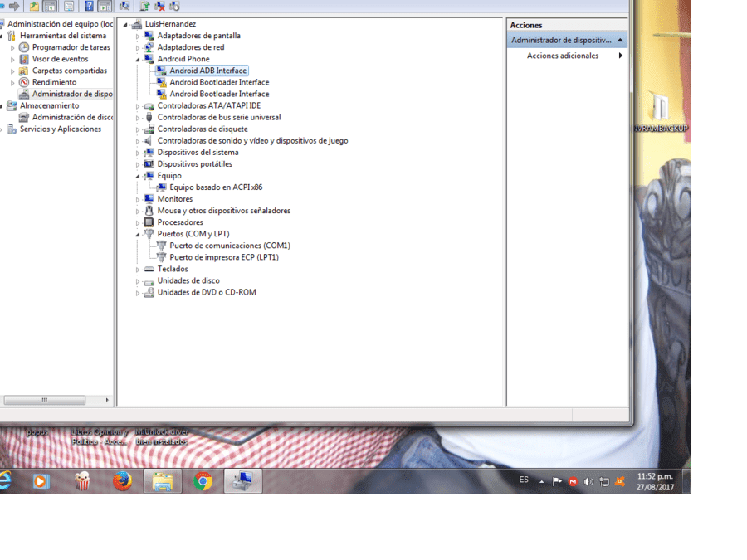The height and width of the screenshot is (560, 747).
Task: Select Mouse y otros dispositivos señaladores
Action: pos(224,211)
